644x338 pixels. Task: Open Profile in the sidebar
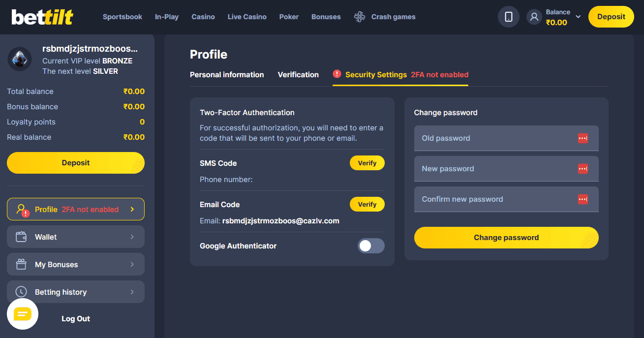[x=76, y=210]
